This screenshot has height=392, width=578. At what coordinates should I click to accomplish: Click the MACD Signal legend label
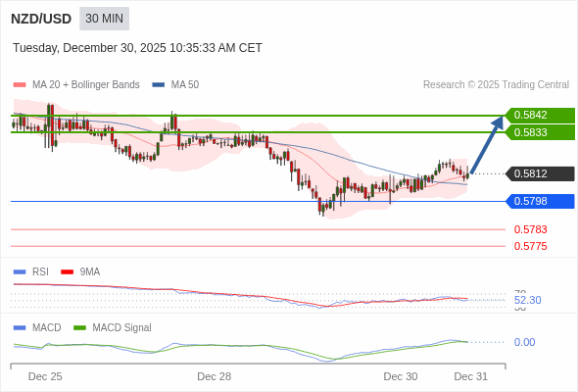pyautogui.click(x=122, y=328)
